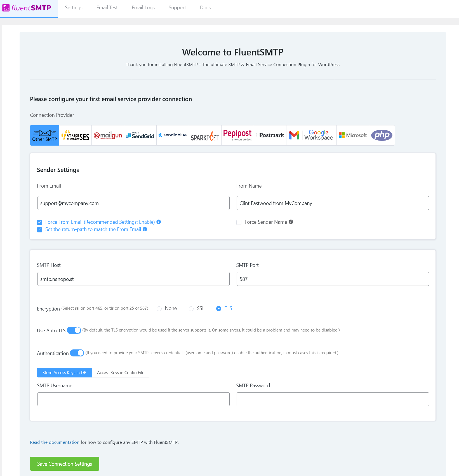Click the Force From Email info icon
Viewport: 459px width, 476px height.
pyautogui.click(x=159, y=222)
